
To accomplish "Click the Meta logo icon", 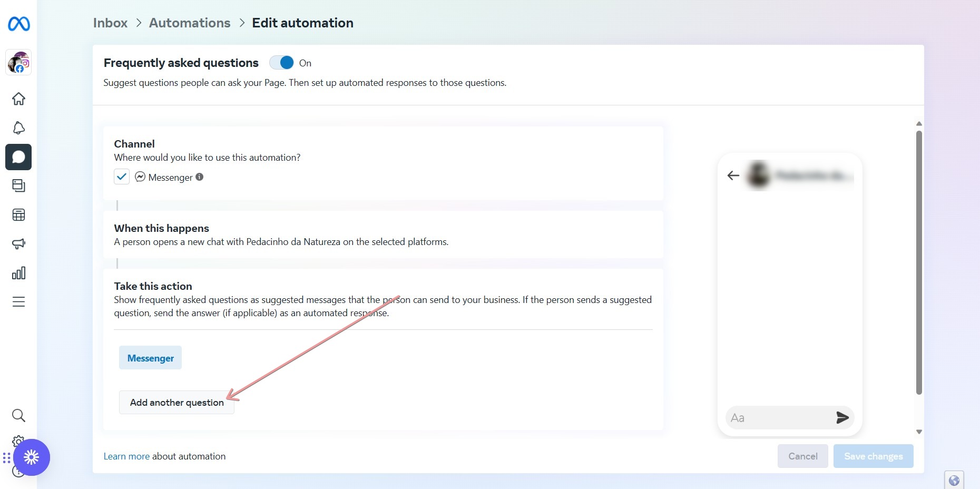I will pyautogui.click(x=19, y=24).
